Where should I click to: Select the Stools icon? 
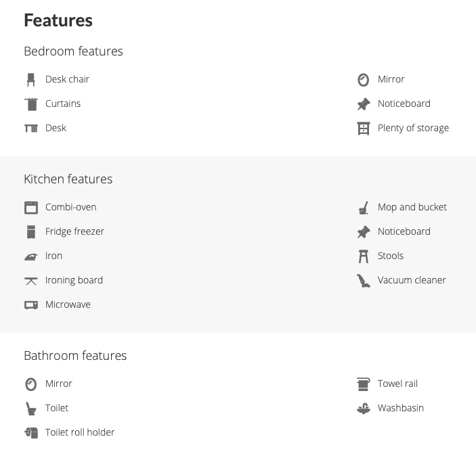364,256
